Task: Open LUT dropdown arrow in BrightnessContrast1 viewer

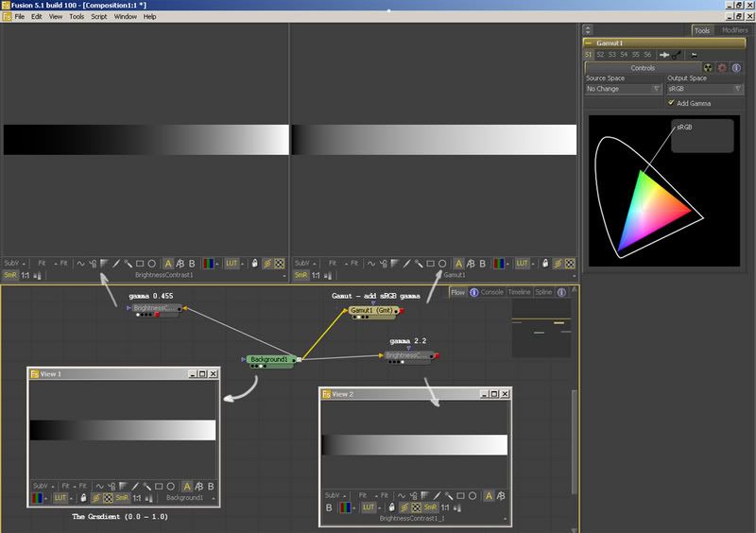Action: point(243,264)
